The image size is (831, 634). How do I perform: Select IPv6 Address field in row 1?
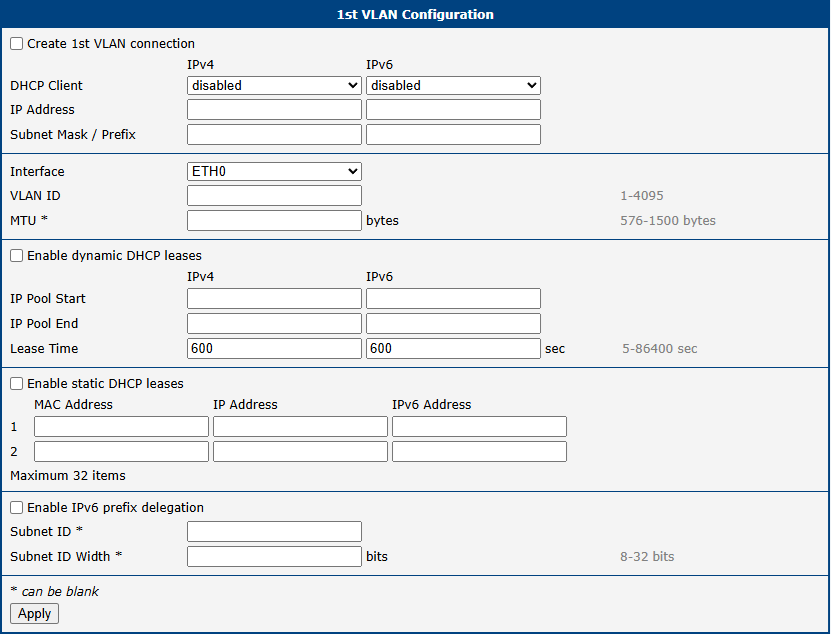point(480,427)
